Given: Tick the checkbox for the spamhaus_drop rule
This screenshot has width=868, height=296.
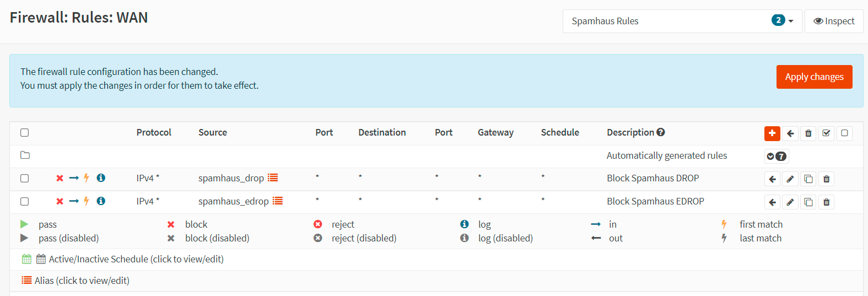Looking at the screenshot, I should (x=24, y=178).
